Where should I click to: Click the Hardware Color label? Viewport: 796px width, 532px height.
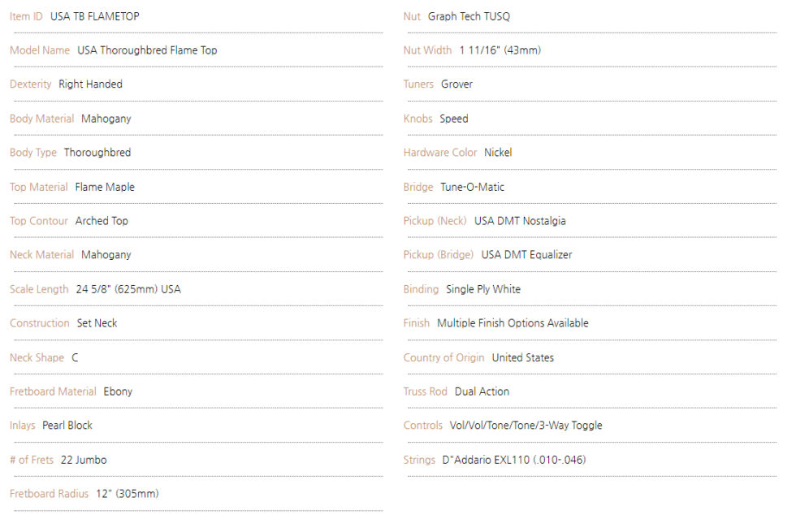point(440,153)
